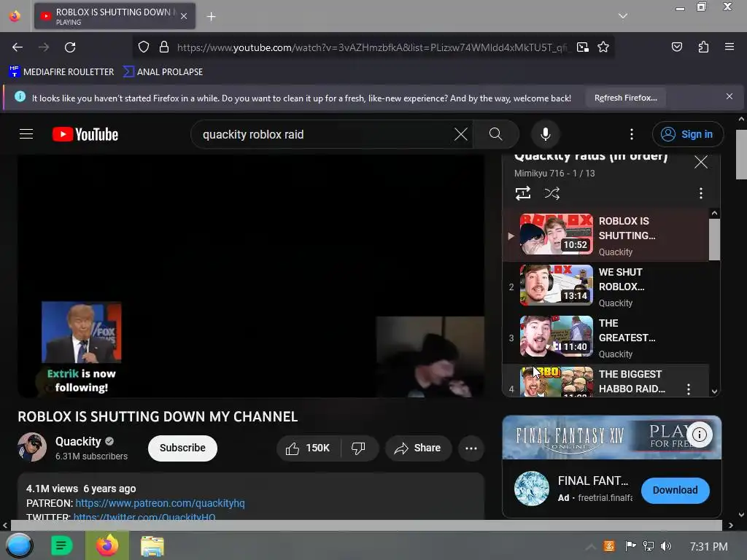Open the MEDIAFIRE ROULETTER bookmark
The width and height of the screenshot is (747, 560).
coord(61,72)
